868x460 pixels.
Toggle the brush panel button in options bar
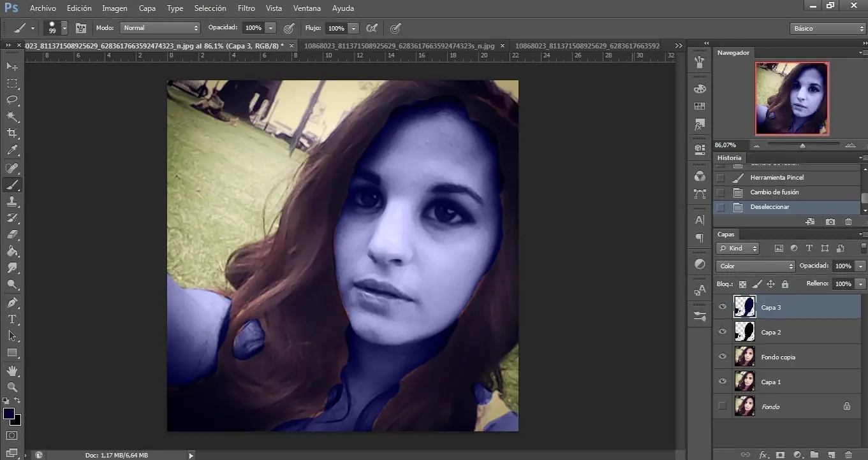81,28
